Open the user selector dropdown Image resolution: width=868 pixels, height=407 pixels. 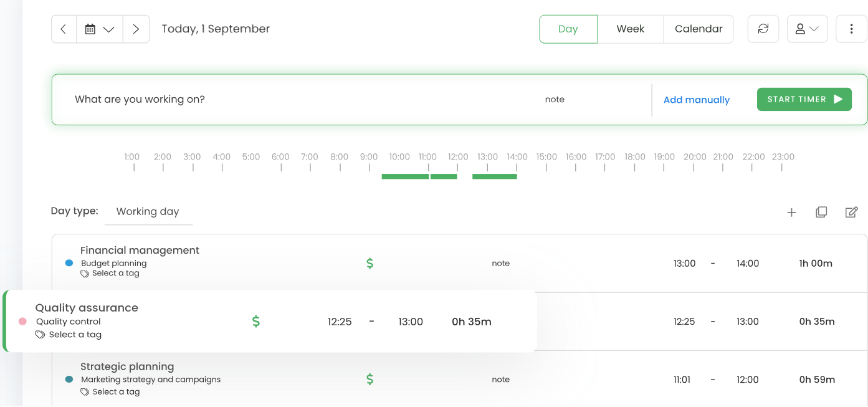(x=807, y=29)
